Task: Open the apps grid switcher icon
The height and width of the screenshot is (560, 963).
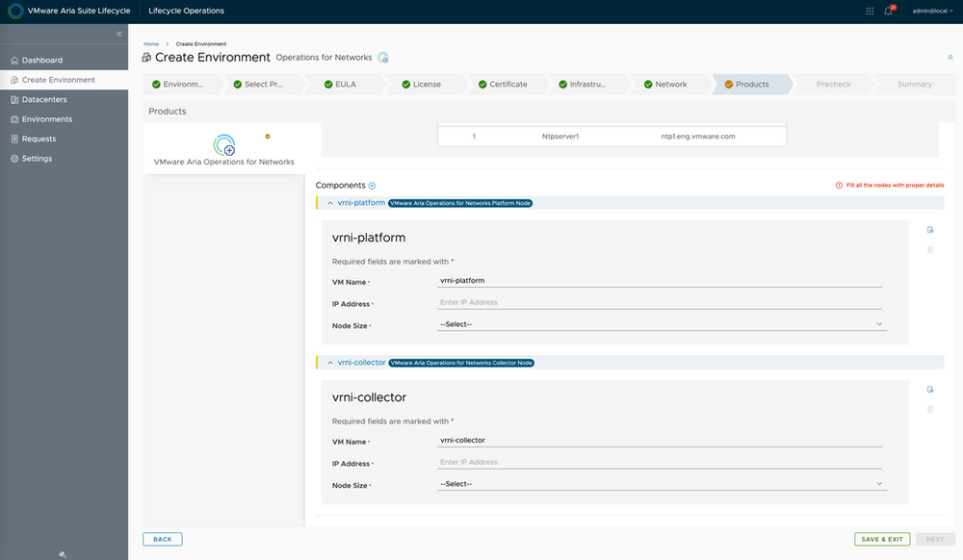Action: click(871, 11)
